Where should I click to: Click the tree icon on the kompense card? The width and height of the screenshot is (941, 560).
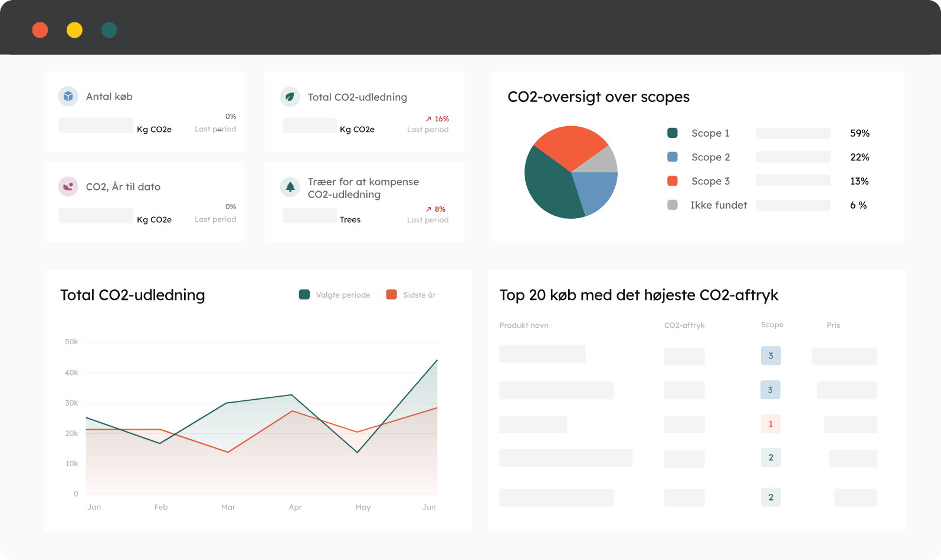click(x=290, y=187)
